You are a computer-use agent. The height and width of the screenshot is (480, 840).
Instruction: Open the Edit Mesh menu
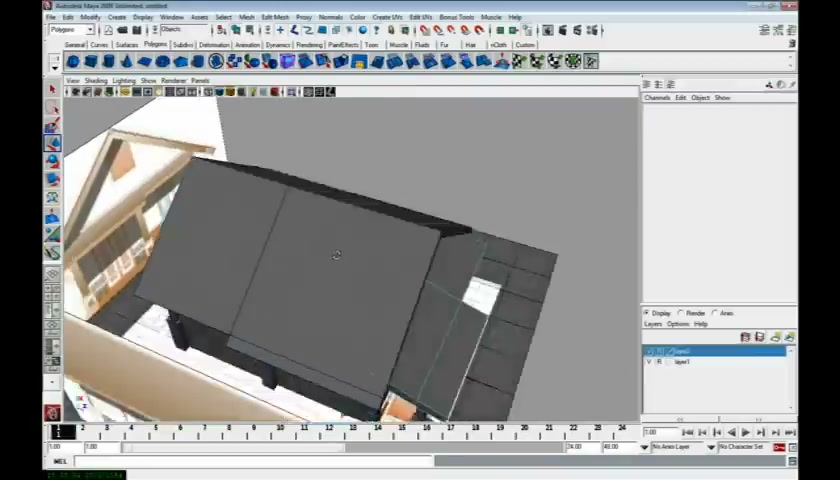pyautogui.click(x=275, y=17)
